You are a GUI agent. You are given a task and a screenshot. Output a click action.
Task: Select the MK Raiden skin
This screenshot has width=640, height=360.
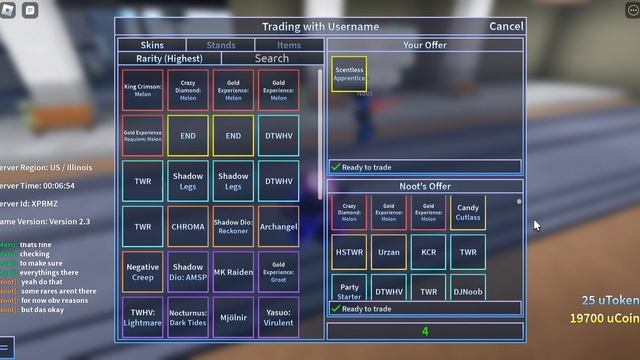(233, 272)
